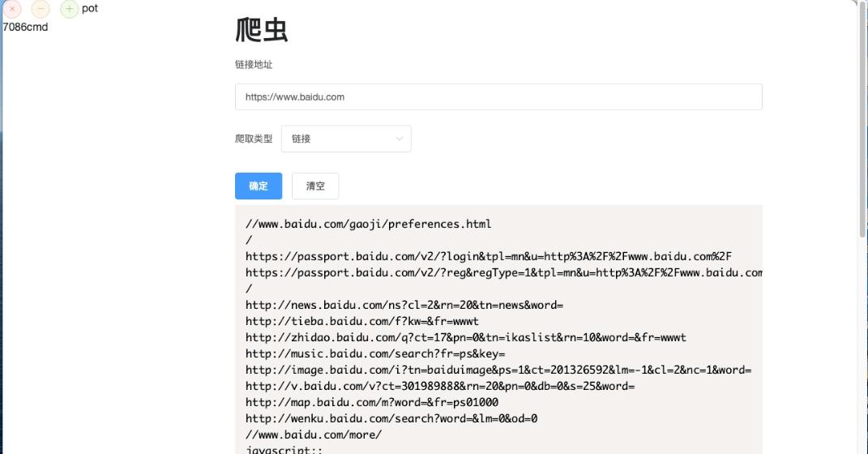Click the 爬虫 page heading
The image size is (868, 454).
[x=261, y=30]
